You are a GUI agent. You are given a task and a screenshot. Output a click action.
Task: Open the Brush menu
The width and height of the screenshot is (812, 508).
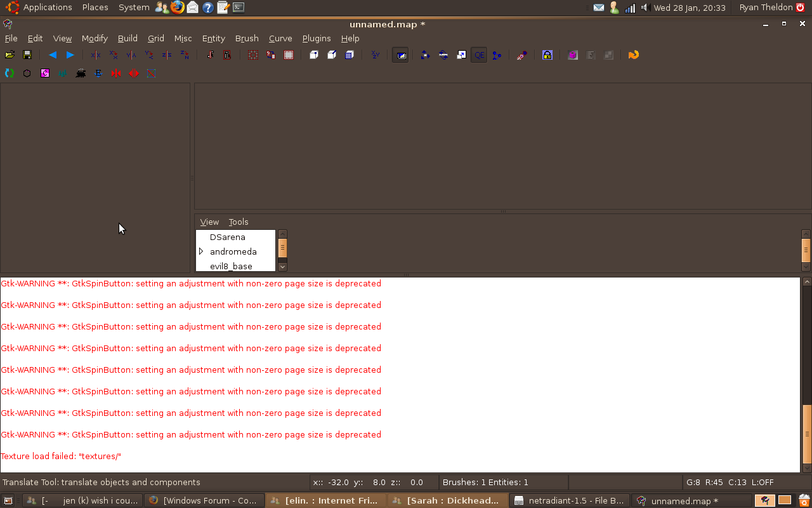coord(247,39)
